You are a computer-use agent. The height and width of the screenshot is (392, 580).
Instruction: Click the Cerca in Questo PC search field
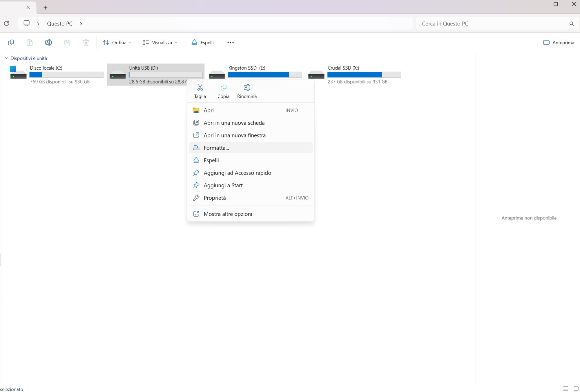click(493, 24)
